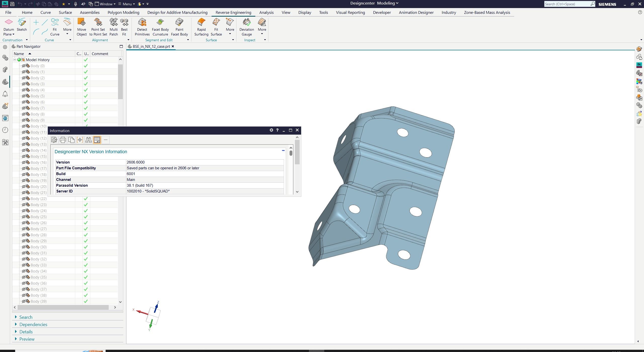The image size is (644, 352).
Task: Collapse the Designcenter NX Version Information section
Action: pyautogui.click(x=283, y=151)
